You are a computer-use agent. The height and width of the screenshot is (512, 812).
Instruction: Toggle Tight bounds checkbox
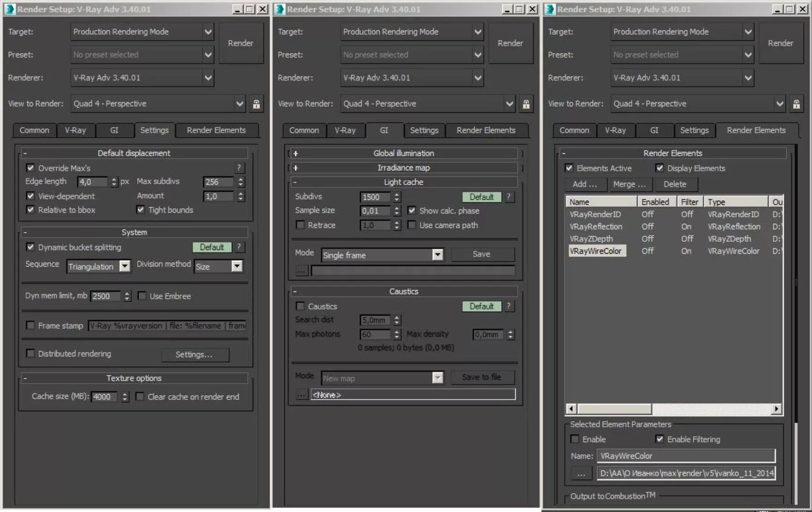click(x=141, y=210)
